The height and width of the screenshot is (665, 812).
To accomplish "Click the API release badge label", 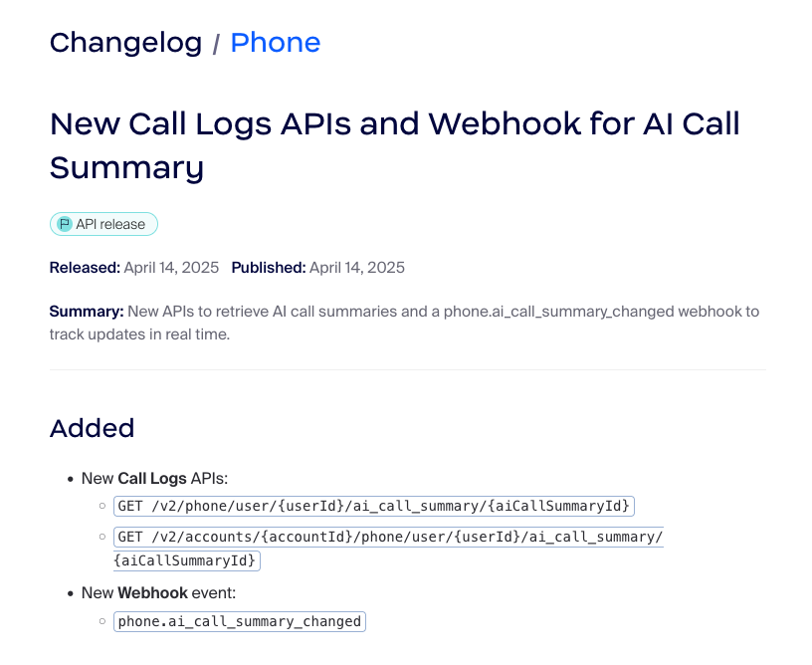I will pyautogui.click(x=110, y=224).
